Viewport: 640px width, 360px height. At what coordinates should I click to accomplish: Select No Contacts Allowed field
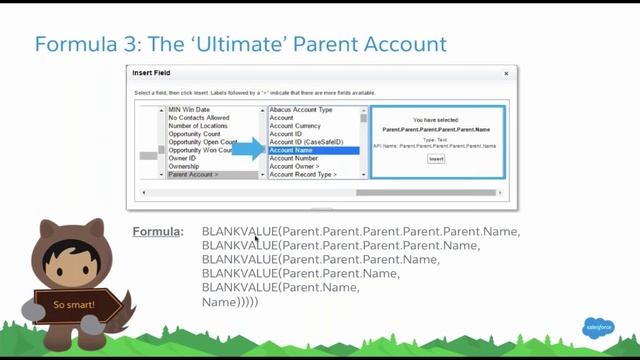(199, 118)
